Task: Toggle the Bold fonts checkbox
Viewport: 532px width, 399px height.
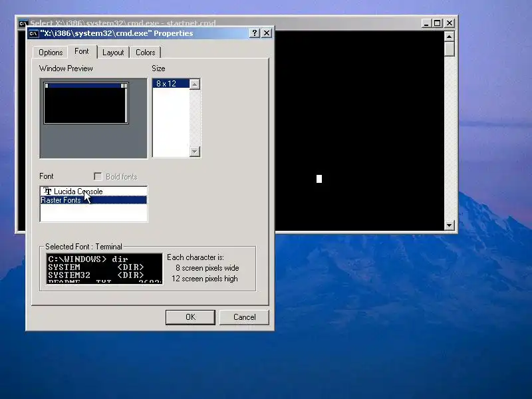Action: click(x=98, y=176)
